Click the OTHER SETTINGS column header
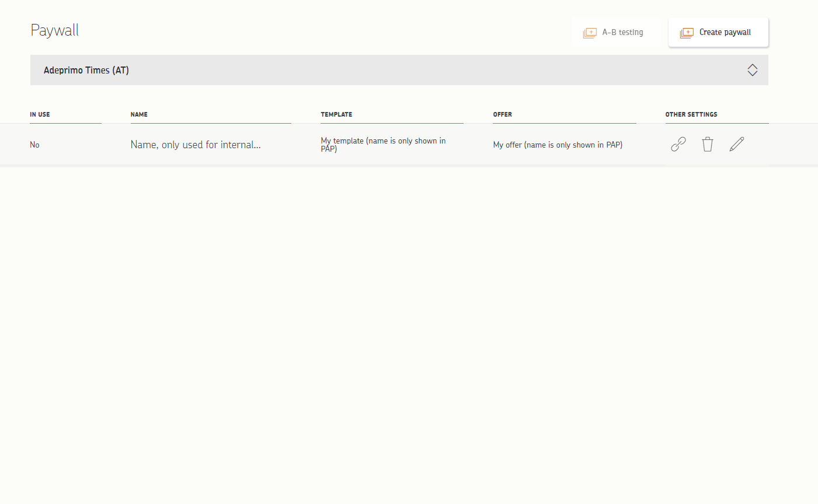Screen dimensions: 818x504 (691, 114)
